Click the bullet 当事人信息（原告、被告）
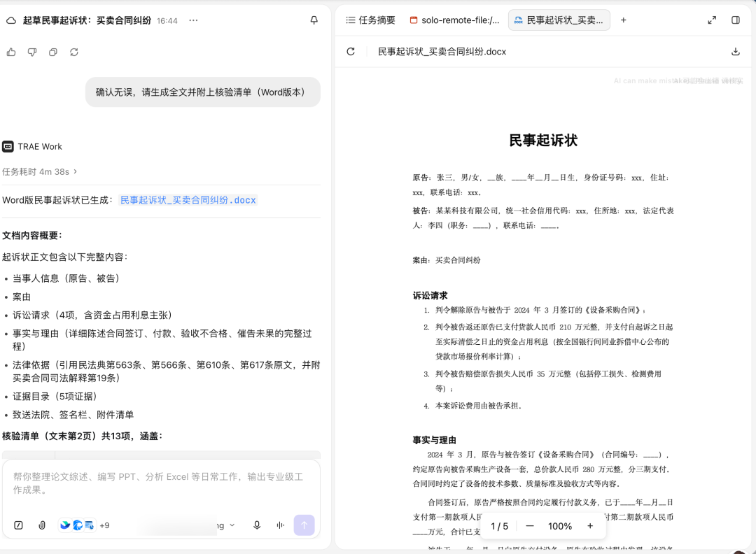 tap(66, 278)
